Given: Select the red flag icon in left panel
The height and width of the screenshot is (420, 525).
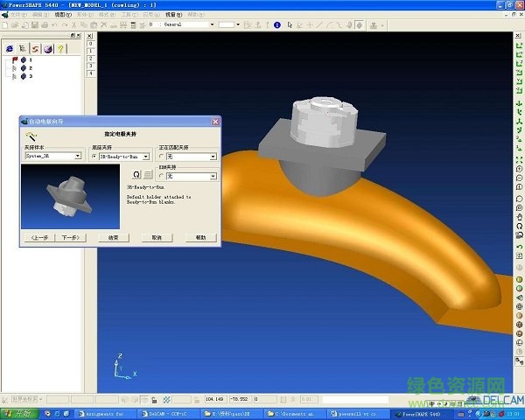Looking at the screenshot, I should point(14,59).
